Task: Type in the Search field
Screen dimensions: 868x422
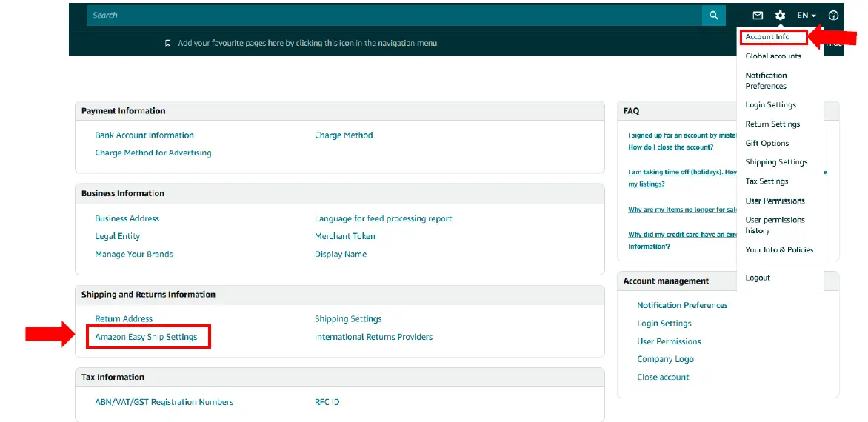Action: 393,16
